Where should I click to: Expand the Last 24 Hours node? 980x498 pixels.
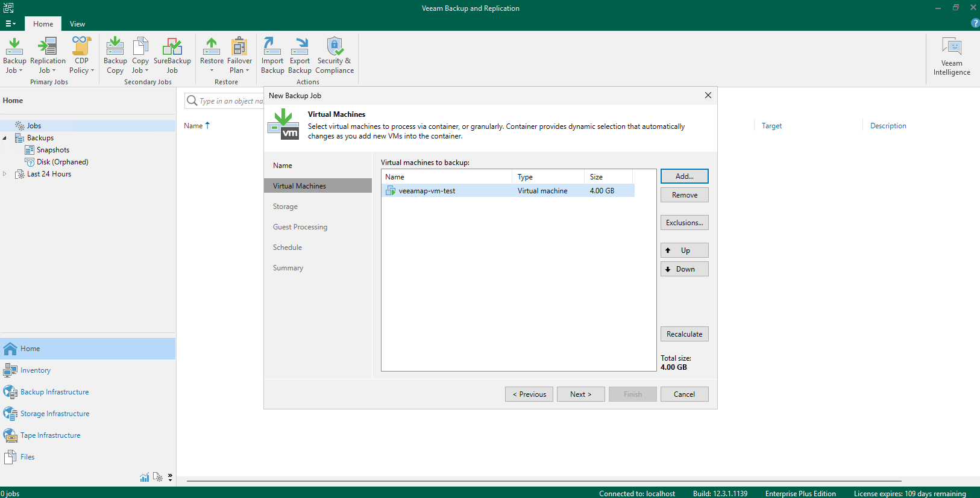click(5, 174)
